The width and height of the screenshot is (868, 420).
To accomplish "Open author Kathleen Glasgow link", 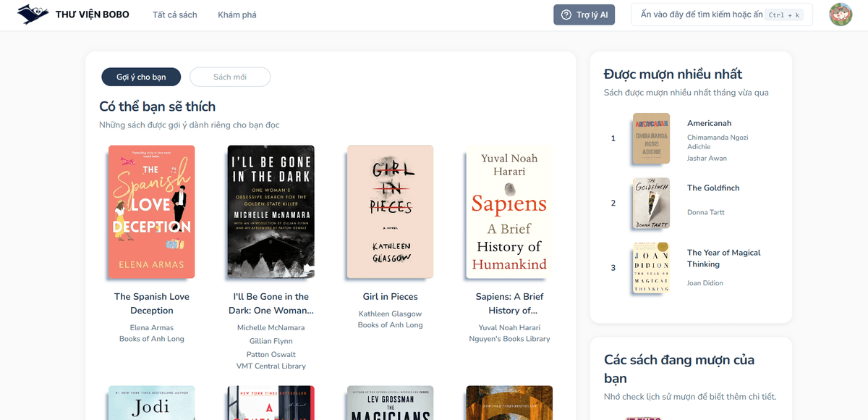I will tap(390, 314).
